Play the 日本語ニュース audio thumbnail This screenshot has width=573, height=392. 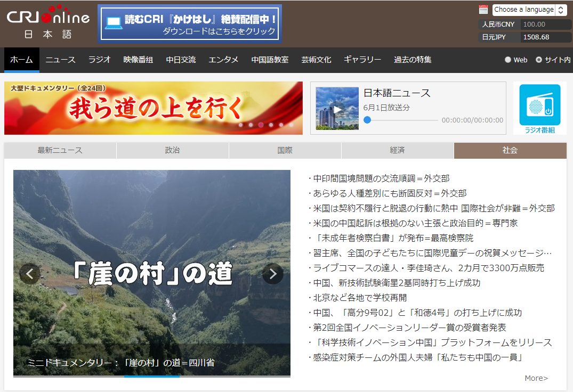337,109
